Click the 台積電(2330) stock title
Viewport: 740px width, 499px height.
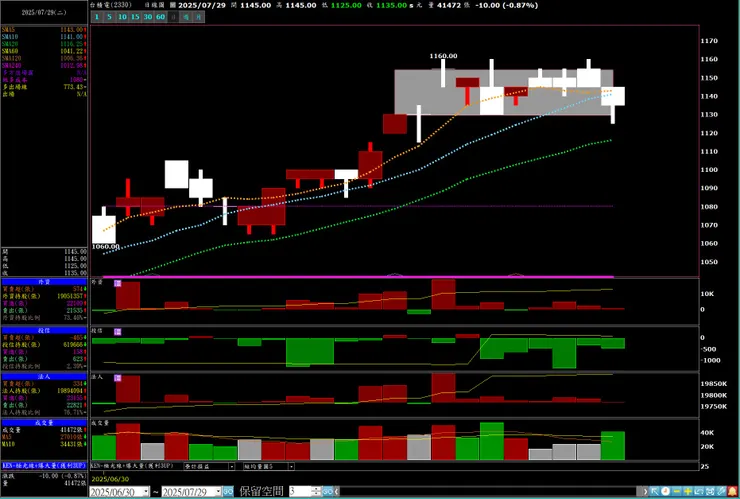click(110, 5)
